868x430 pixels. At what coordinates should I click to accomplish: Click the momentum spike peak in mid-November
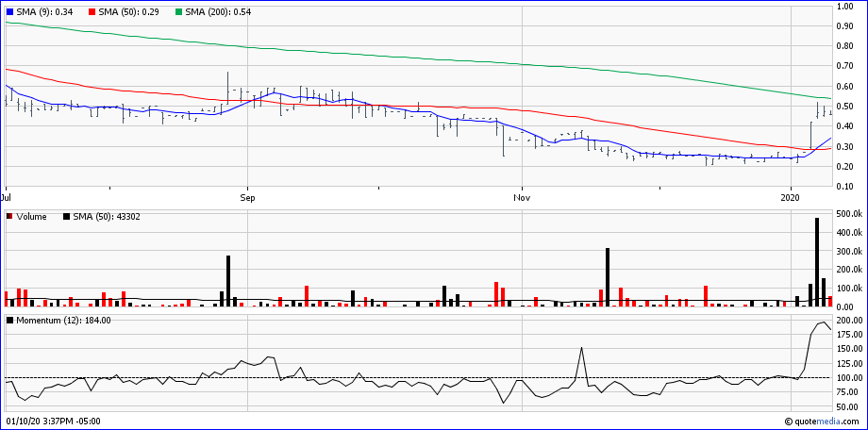581,348
